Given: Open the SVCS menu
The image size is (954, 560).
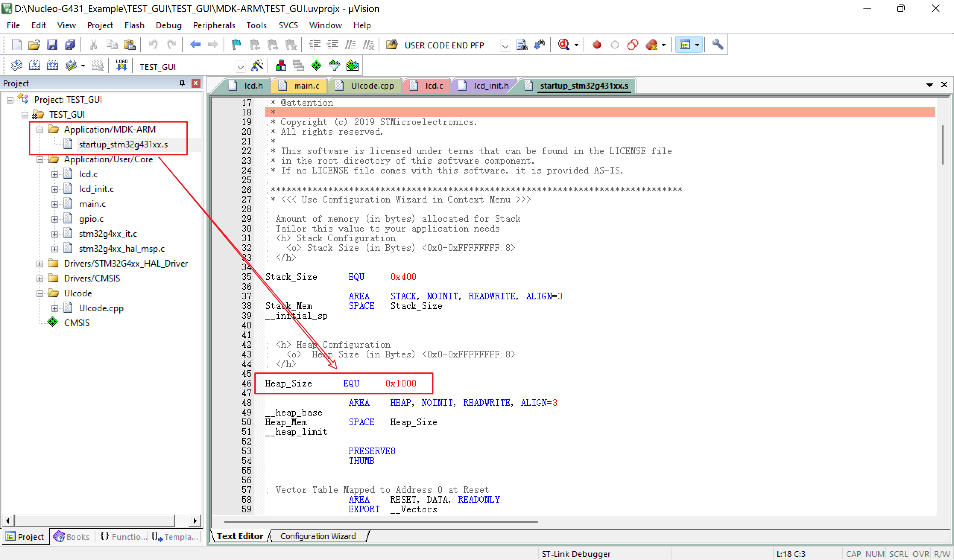Looking at the screenshot, I should [288, 25].
